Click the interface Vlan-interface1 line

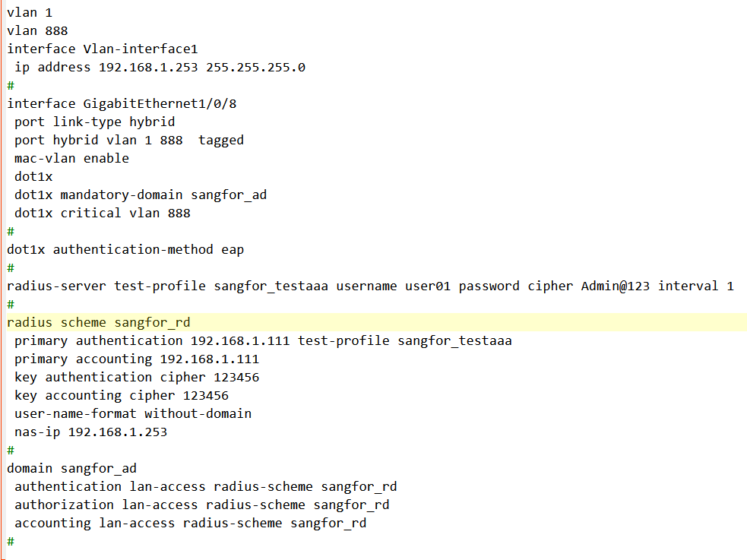click(x=102, y=49)
